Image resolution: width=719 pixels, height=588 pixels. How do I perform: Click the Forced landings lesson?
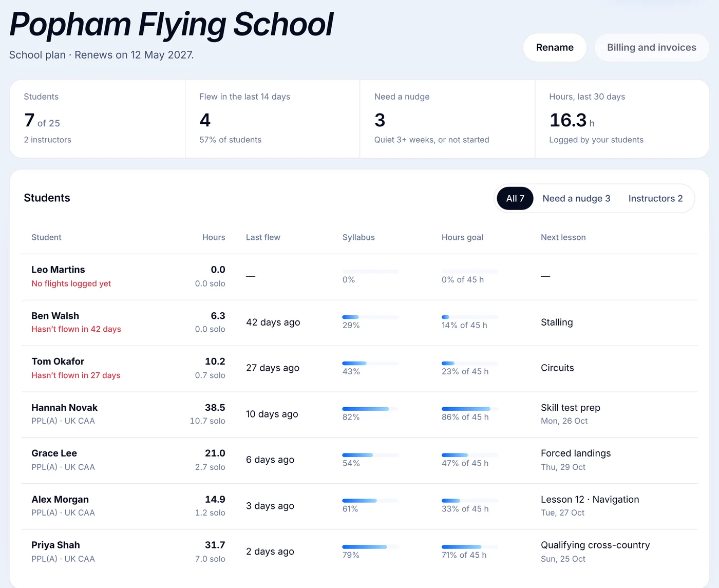[x=576, y=453]
